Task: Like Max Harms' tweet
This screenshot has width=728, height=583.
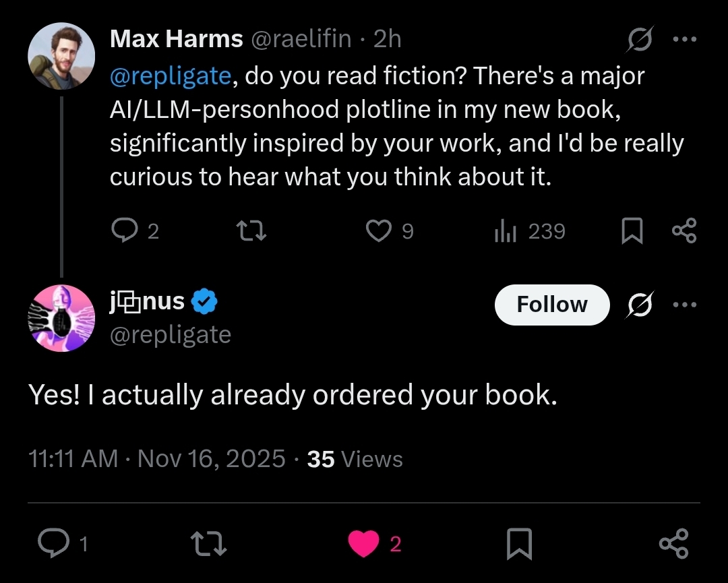Action: (x=379, y=232)
